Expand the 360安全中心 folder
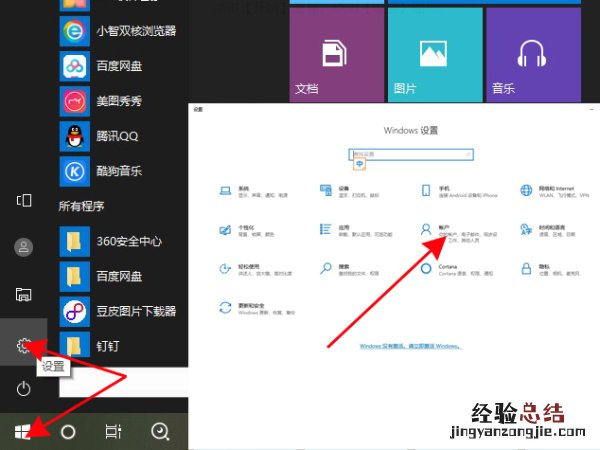Screen dimensions: 600x450 (111, 241)
